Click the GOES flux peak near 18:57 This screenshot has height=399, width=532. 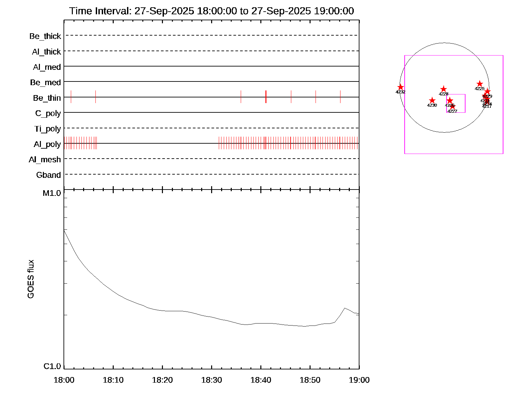pos(345,308)
